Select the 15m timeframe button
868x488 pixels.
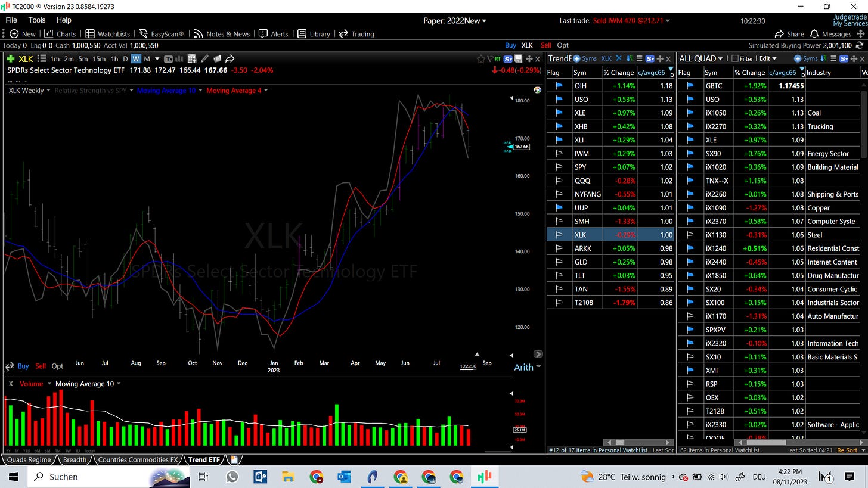[99, 58]
